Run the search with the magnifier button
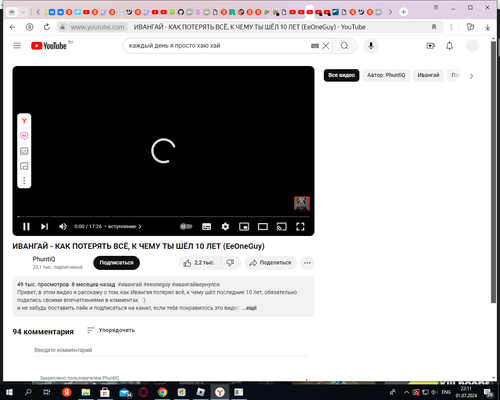 (x=345, y=46)
